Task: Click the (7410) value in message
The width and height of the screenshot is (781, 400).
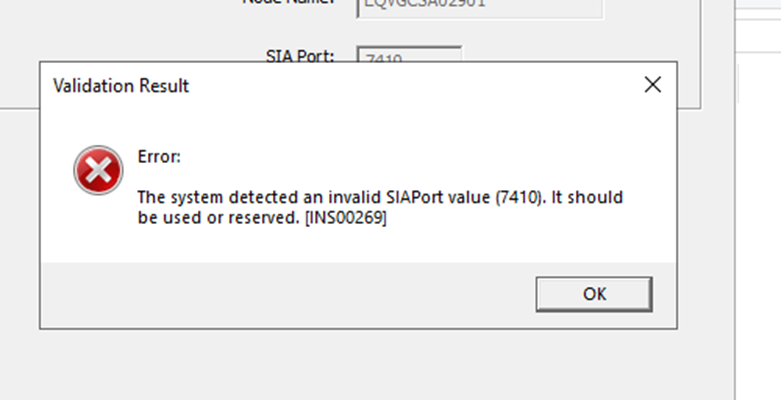Action: pyautogui.click(x=521, y=197)
